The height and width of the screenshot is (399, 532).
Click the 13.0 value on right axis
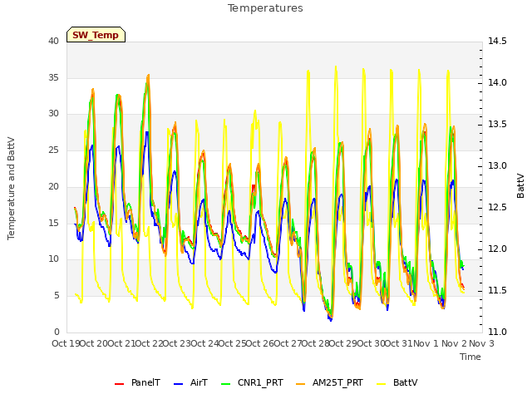point(497,166)
